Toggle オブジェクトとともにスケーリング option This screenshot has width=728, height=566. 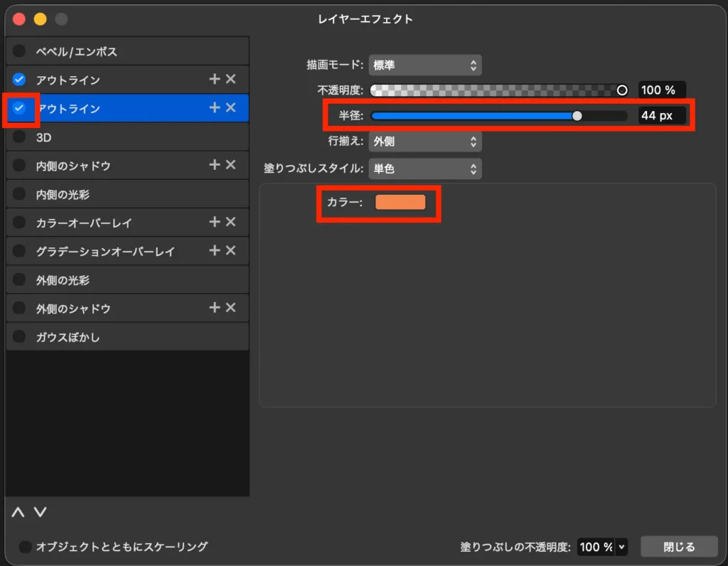[25, 547]
